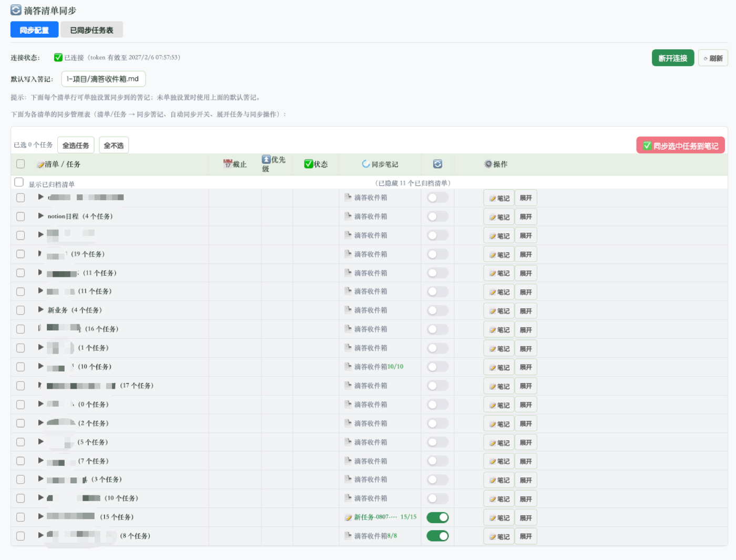The image size is (736, 560).
Task: Click the 全不选 button
Action: (114, 145)
